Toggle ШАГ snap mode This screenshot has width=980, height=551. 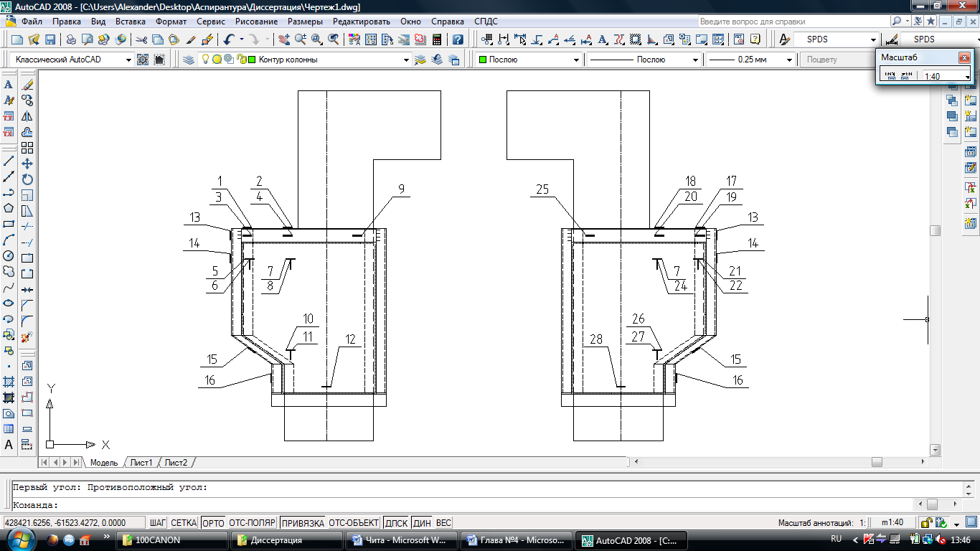[157, 523]
